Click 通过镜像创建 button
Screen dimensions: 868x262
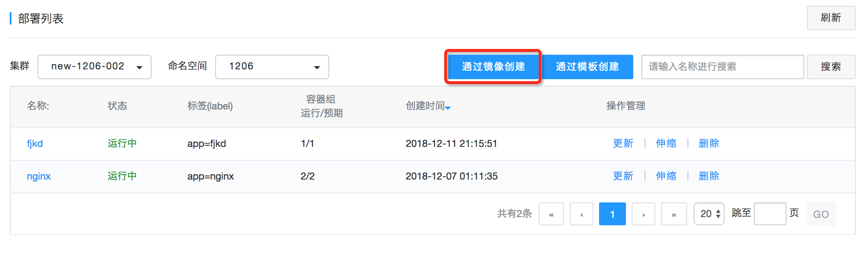(x=493, y=67)
